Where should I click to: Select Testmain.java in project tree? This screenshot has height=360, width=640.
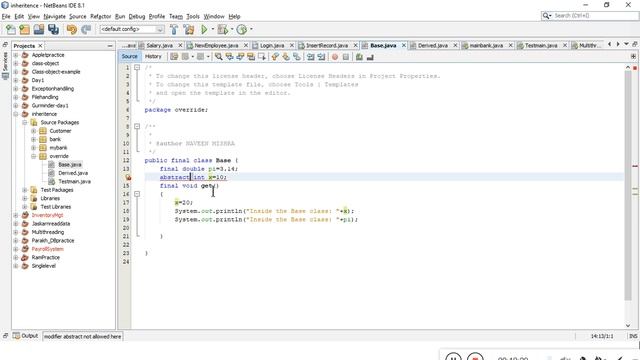click(74, 181)
